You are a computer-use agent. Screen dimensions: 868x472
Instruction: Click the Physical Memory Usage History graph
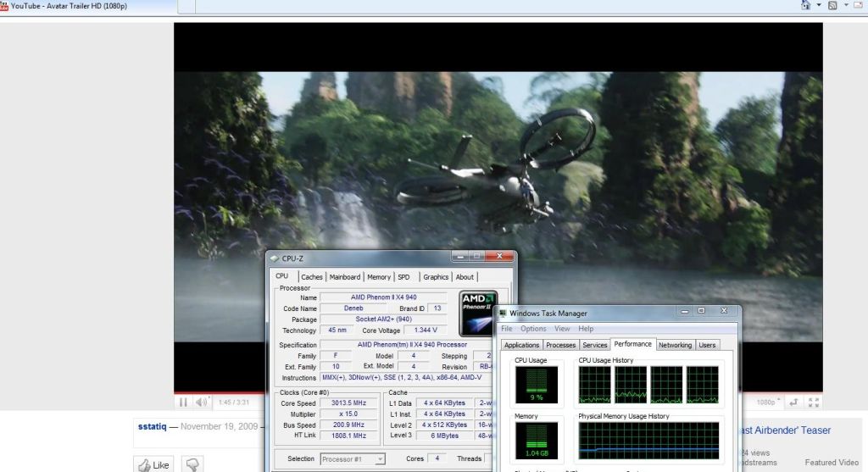(x=648, y=441)
